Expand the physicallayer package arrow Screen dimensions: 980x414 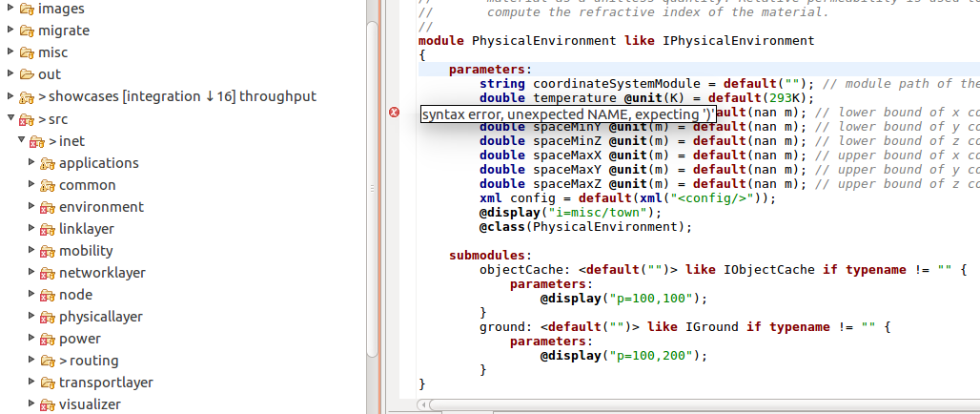pyautogui.click(x=31, y=317)
